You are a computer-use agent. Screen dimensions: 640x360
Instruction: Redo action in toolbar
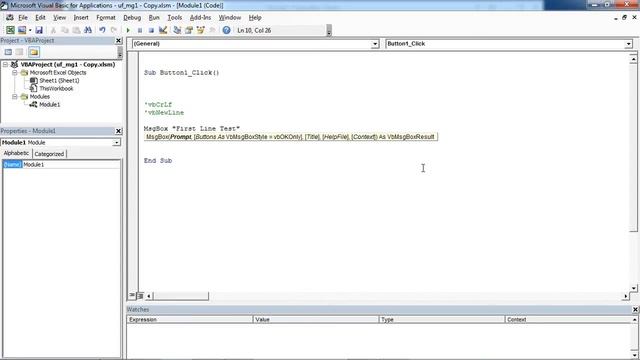click(x=114, y=30)
